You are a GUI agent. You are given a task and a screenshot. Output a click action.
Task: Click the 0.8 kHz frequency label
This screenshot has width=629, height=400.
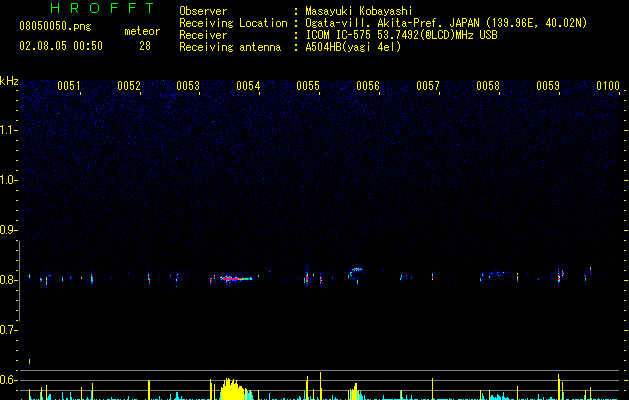tap(8, 280)
